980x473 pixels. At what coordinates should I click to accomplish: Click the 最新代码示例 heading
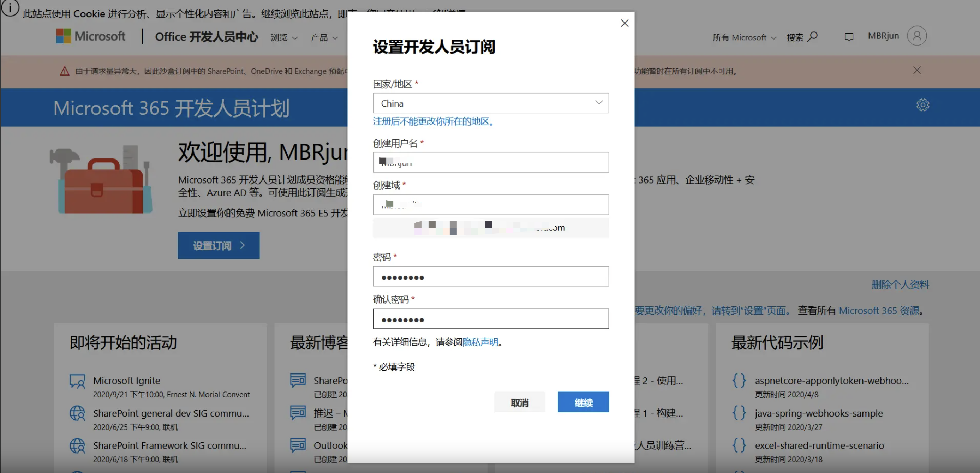(777, 342)
